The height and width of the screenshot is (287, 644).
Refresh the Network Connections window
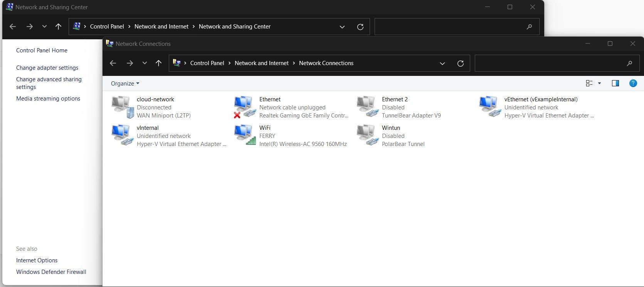coord(460,63)
